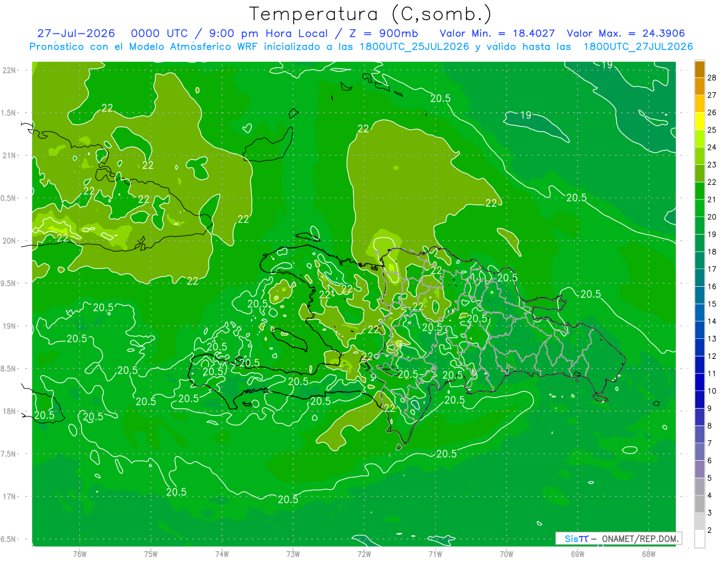Click the '10' color scale label

click(712, 391)
